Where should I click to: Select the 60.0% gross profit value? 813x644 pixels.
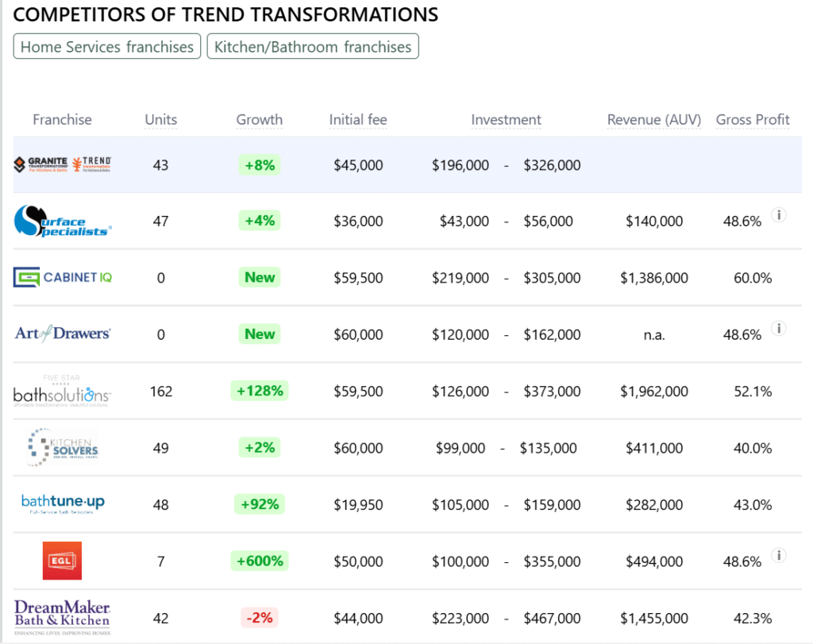coord(753,278)
